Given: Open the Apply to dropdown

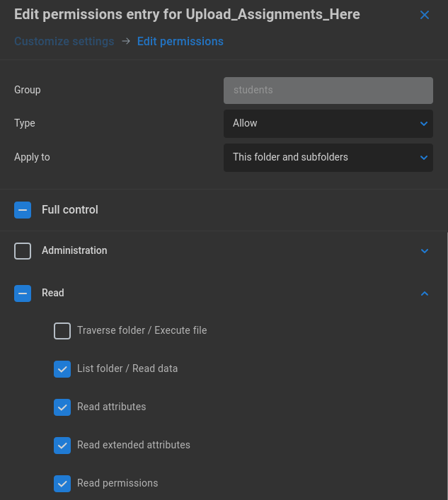Looking at the screenshot, I should point(328,158).
